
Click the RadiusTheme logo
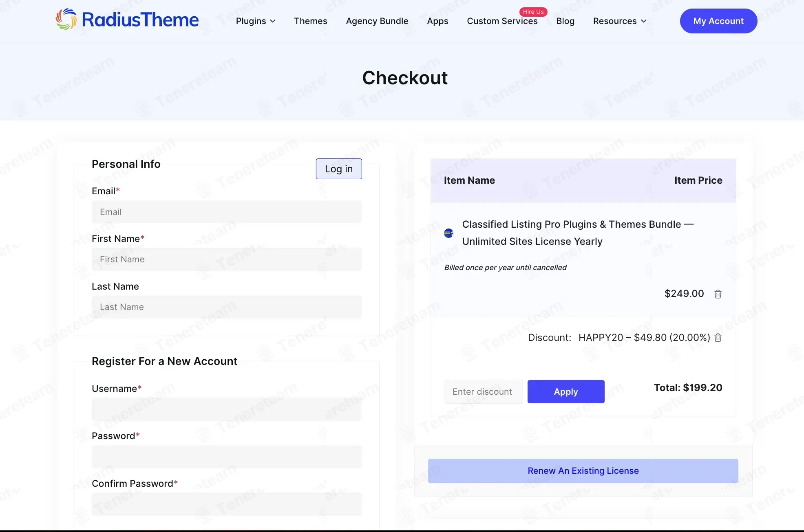[127, 20]
